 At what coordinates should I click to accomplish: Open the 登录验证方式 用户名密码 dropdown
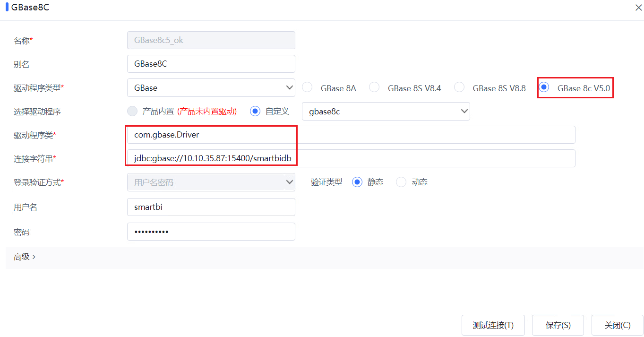pyautogui.click(x=211, y=182)
